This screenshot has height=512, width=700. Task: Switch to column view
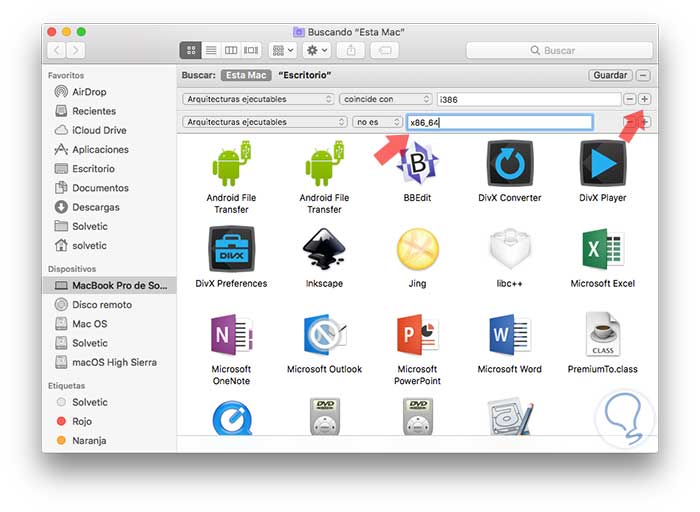click(x=231, y=50)
